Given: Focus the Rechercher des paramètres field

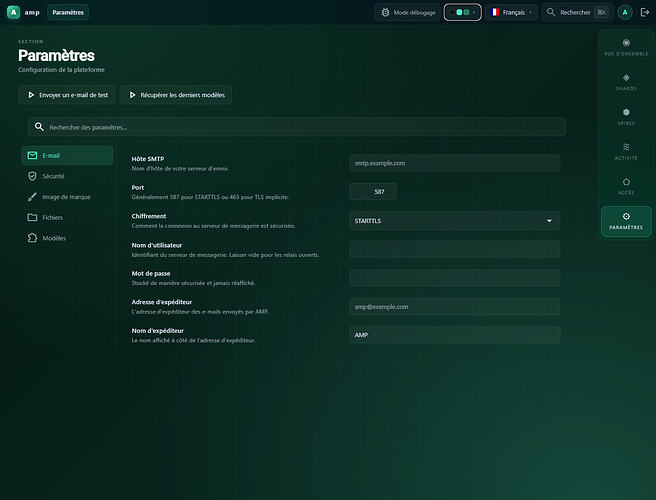Looking at the screenshot, I should pos(297,127).
